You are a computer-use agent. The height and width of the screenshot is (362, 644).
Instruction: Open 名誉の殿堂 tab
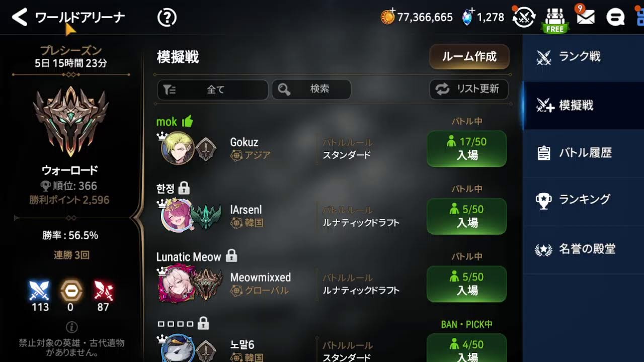click(584, 249)
